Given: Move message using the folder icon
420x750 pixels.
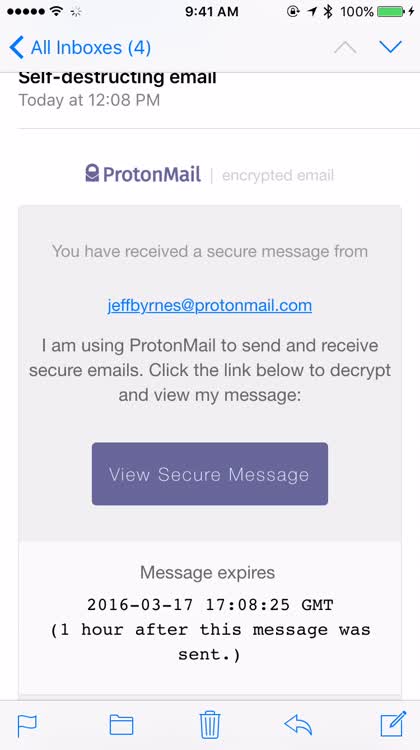Looking at the screenshot, I should [x=121, y=725].
